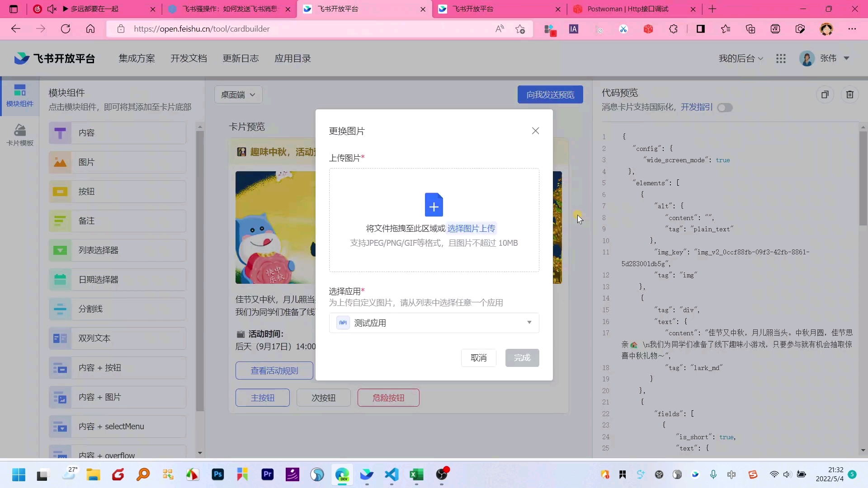Open Windows Start menu

click(x=19, y=474)
